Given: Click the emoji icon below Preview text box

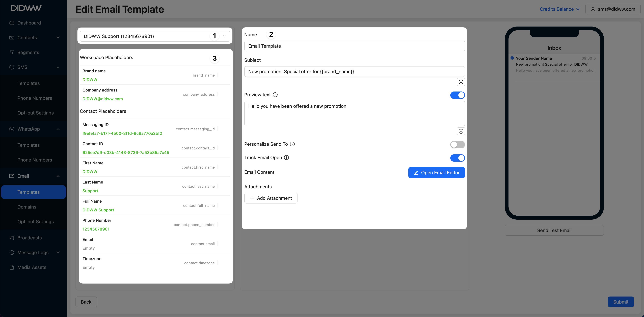Looking at the screenshot, I should click(461, 131).
